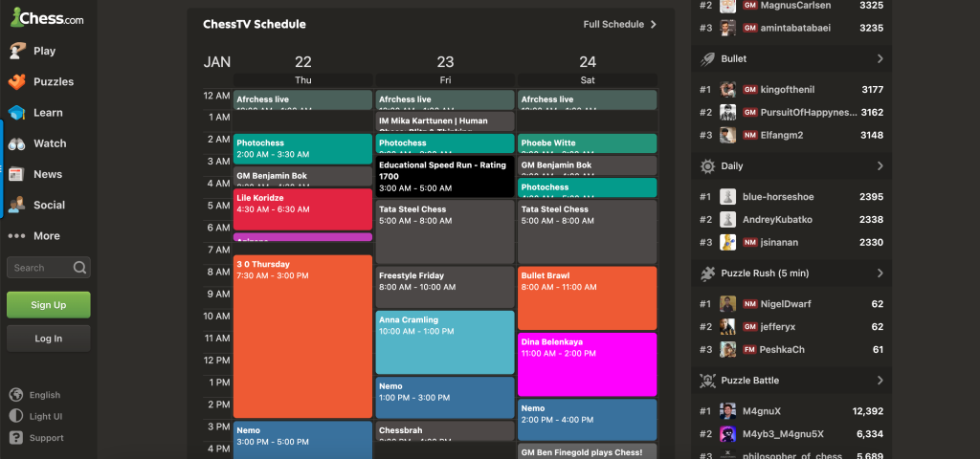Click the Social icon in sidebar
Image resolution: width=980 pixels, height=459 pixels.
pos(17,205)
